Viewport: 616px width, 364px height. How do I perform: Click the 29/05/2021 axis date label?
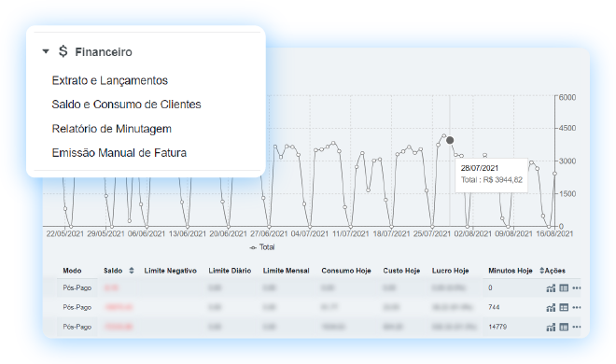coord(105,233)
